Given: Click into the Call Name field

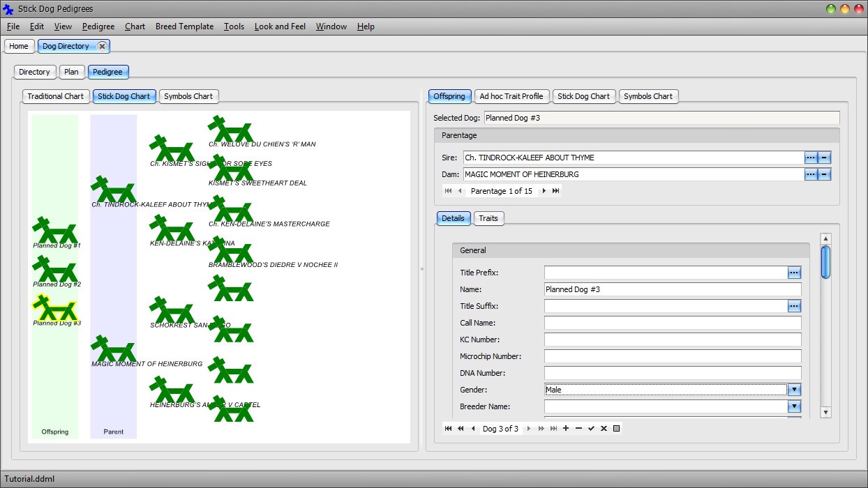Looking at the screenshot, I should click(672, 323).
